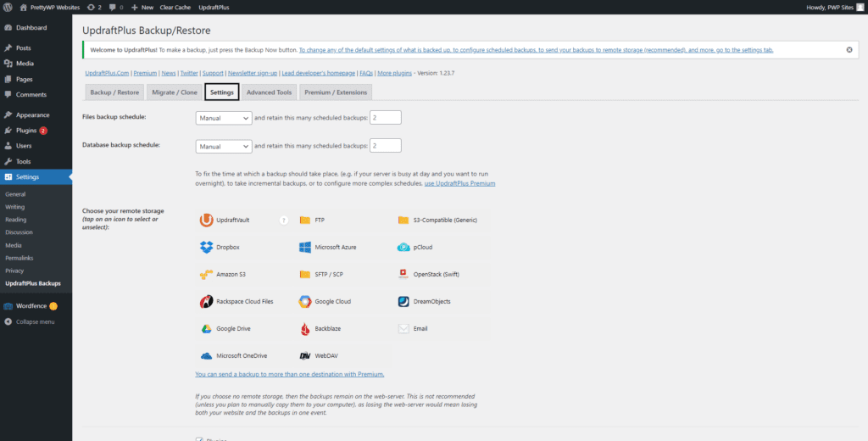Dismiss the welcome notice
Image resolution: width=868 pixels, height=441 pixels.
[x=849, y=50]
